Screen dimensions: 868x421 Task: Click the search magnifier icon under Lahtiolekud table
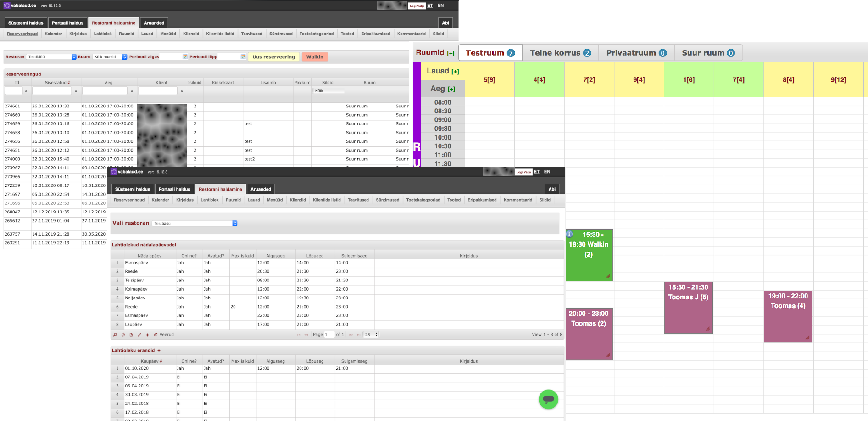(x=115, y=335)
